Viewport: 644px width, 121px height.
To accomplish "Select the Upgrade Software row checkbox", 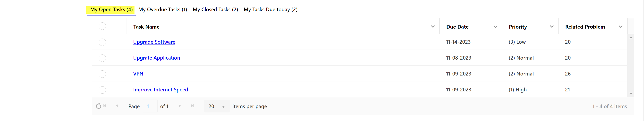I will tap(102, 42).
